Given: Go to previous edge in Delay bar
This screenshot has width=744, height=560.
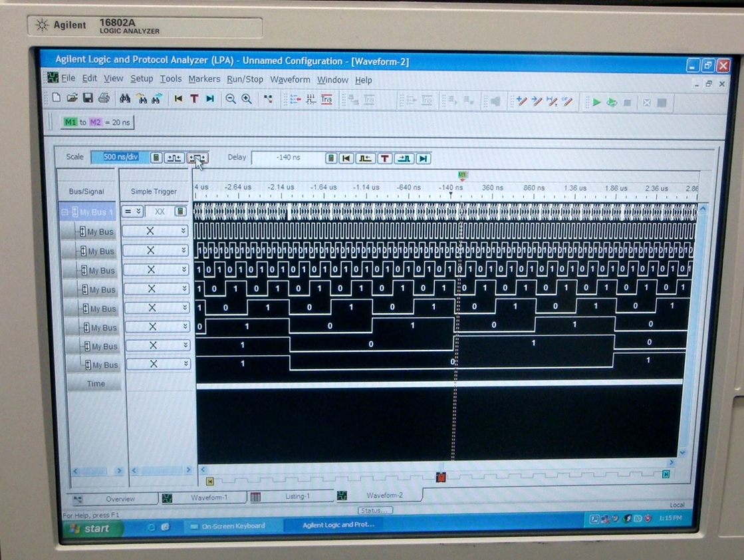Looking at the screenshot, I should 365,158.
